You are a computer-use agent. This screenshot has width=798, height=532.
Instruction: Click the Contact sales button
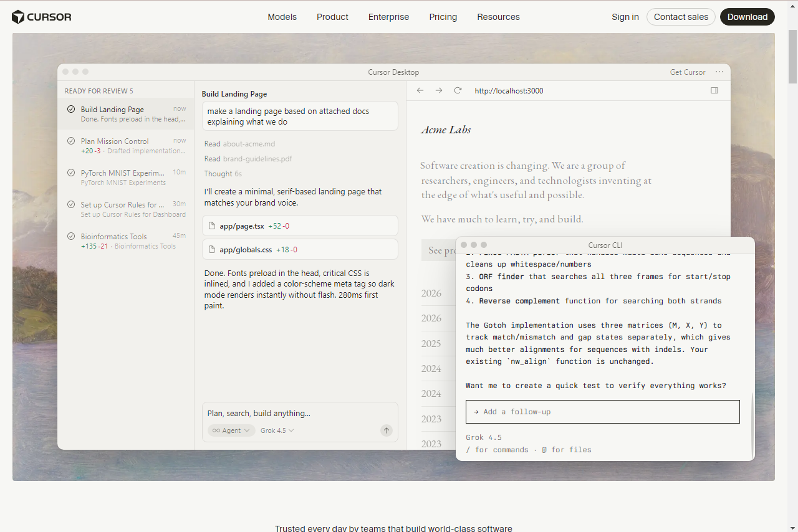click(681, 17)
